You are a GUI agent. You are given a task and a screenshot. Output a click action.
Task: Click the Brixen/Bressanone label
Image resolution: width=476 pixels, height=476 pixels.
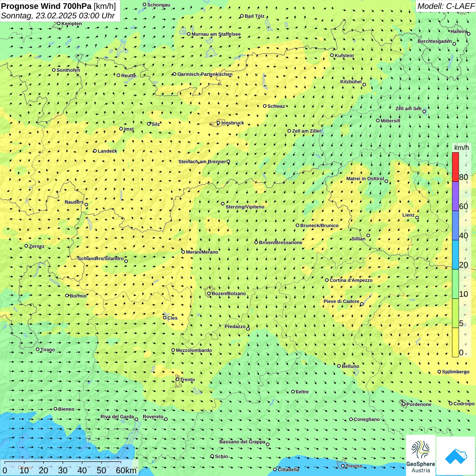tap(280, 243)
